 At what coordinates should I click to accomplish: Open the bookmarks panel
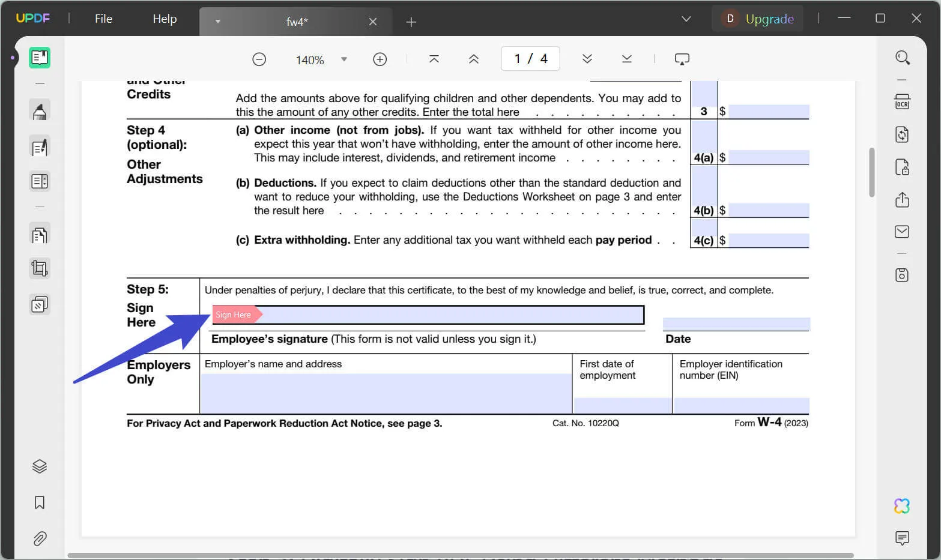(x=40, y=502)
